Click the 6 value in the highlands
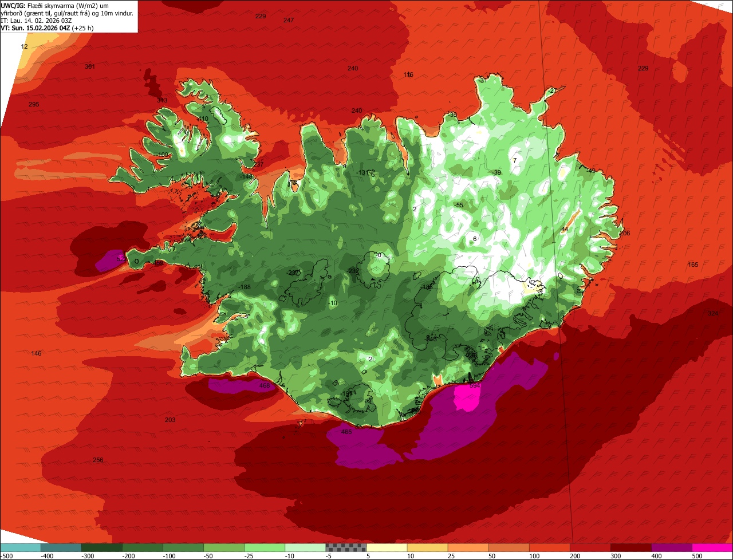This screenshot has height=560, width=733. point(475,239)
